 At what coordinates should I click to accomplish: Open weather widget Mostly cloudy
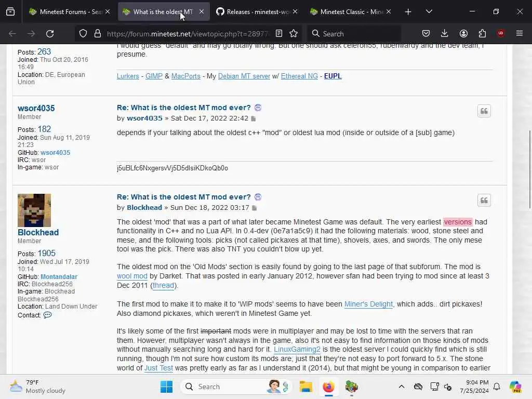37,387
